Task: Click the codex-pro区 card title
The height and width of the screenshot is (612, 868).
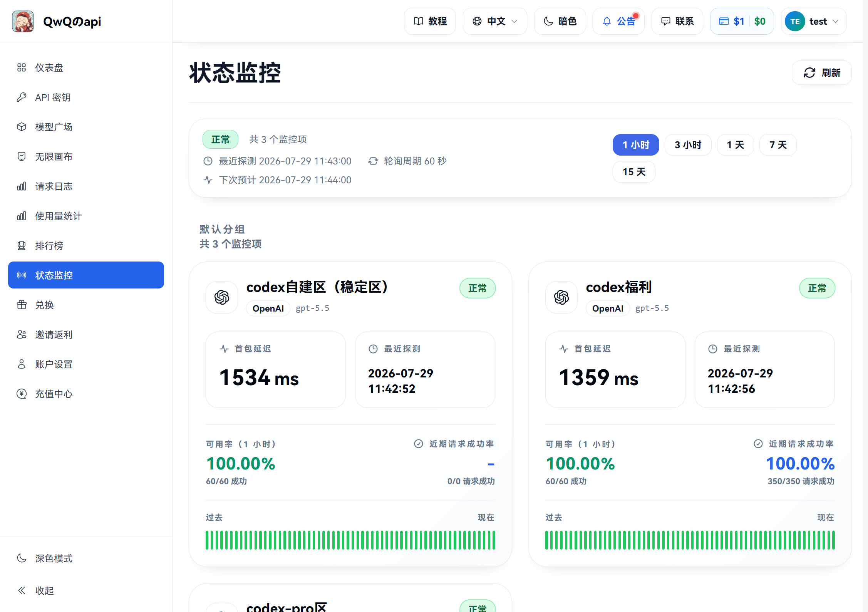Action: [287, 607]
